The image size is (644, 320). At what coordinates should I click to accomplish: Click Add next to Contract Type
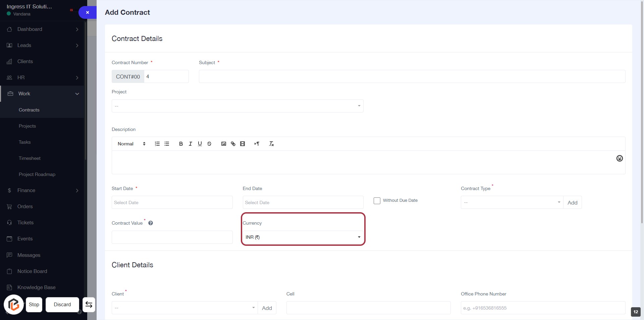tap(572, 202)
